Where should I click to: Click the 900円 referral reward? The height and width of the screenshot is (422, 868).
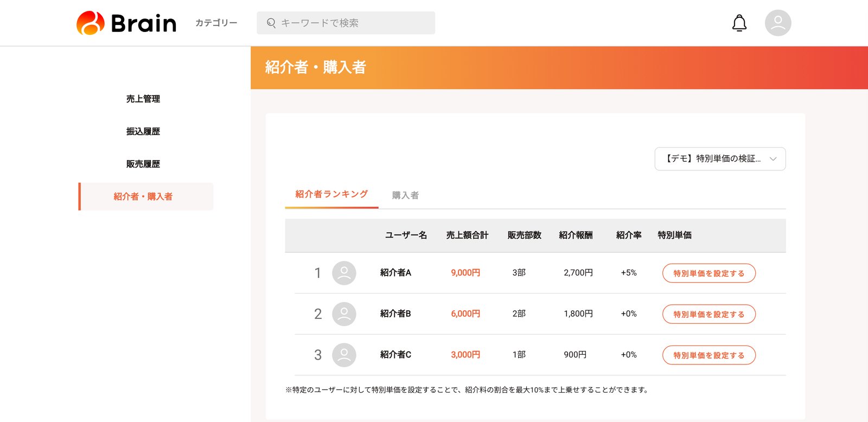[575, 354]
